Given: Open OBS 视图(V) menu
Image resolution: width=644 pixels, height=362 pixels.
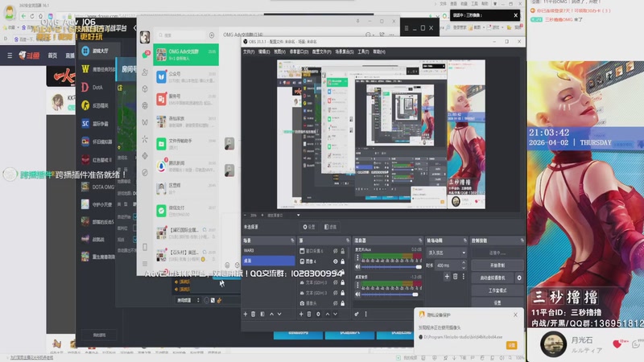Looking at the screenshot, I should pyautogui.click(x=279, y=51).
